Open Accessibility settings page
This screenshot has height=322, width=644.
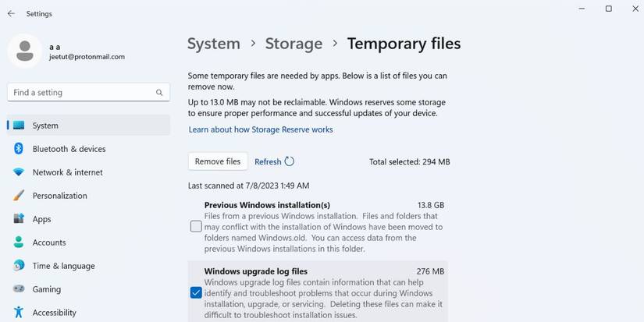click(54, 313)
